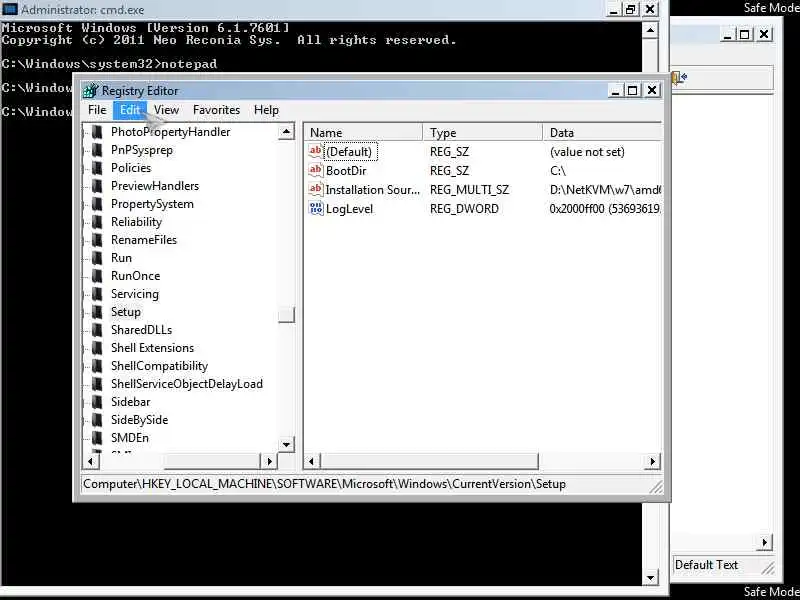800x600 pixels.
Task: Click the icon in the background window toolbar
Action: coord(680,78)
